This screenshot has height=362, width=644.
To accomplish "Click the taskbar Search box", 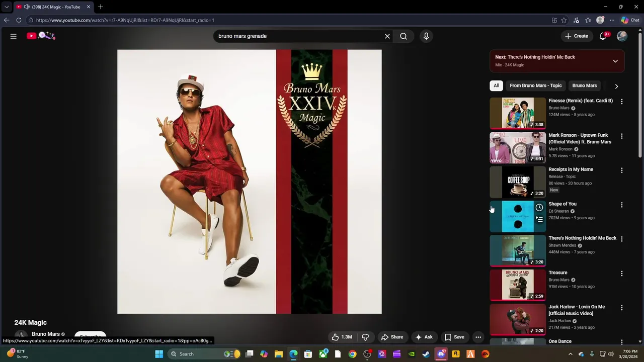I will 205,354.
